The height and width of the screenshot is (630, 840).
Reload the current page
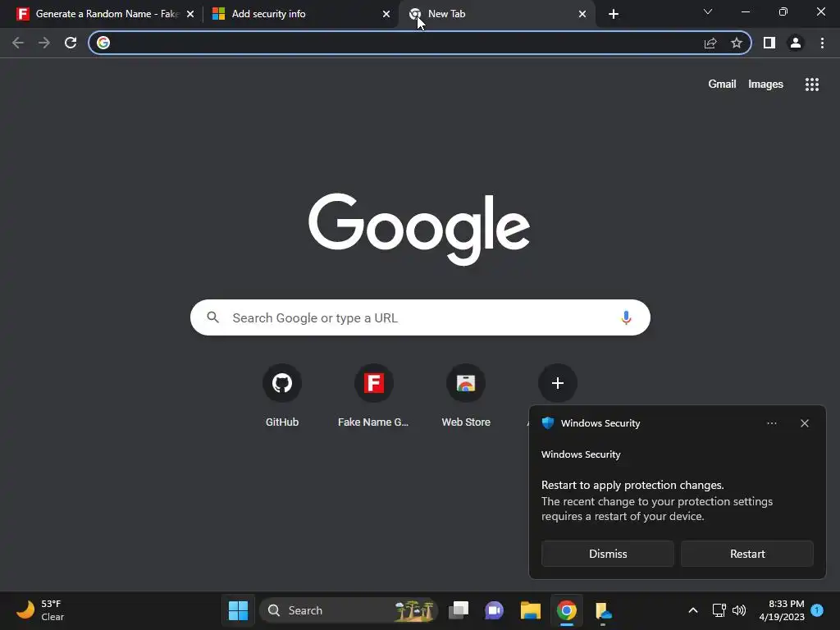[71, 43]
